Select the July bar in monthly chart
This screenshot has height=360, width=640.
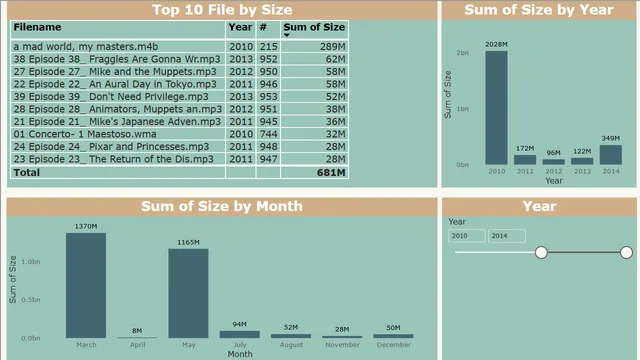tap(240, 334)
